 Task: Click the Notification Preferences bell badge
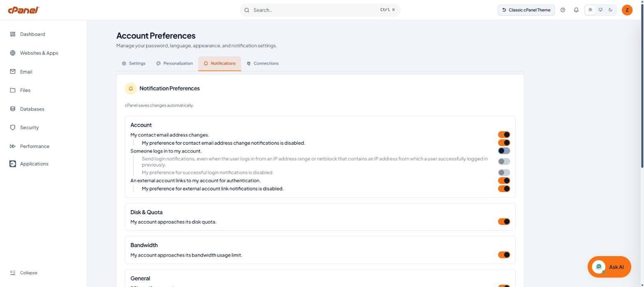point(131,88)
